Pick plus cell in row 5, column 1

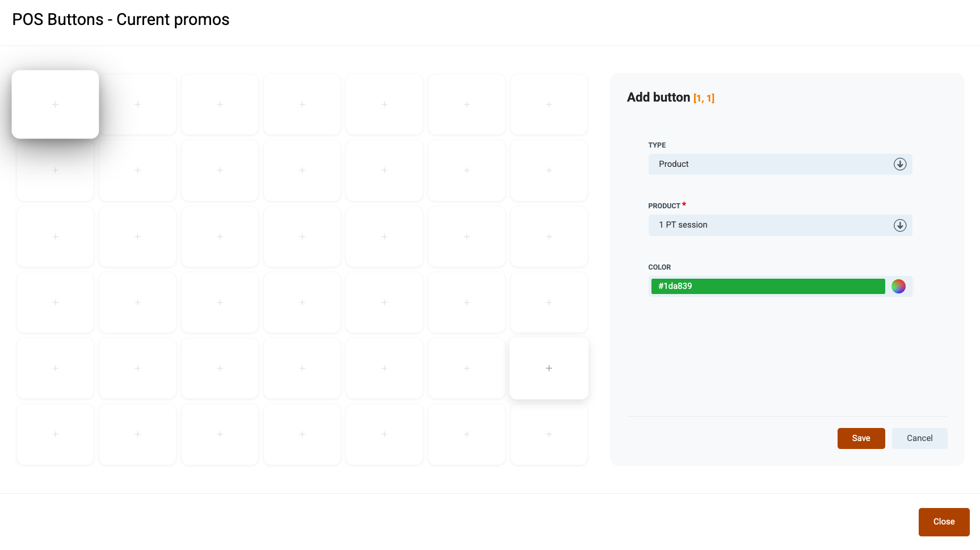pos(56,368)
